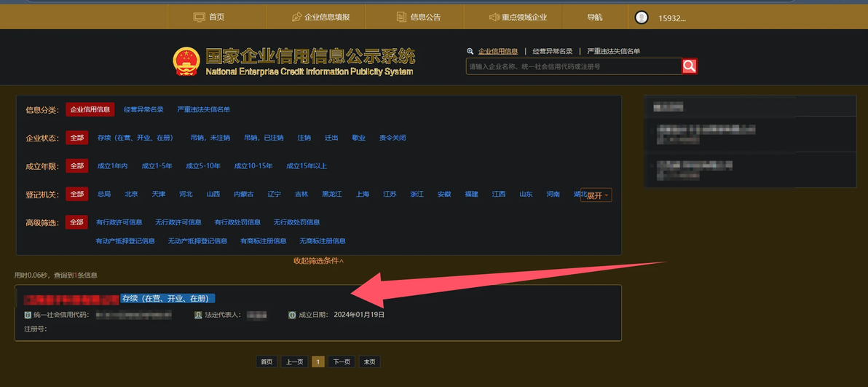Viewport: 868px width, 387px height.
Task: Click the 统一社会信用代码 icon in the result
Action: point(28,315)
